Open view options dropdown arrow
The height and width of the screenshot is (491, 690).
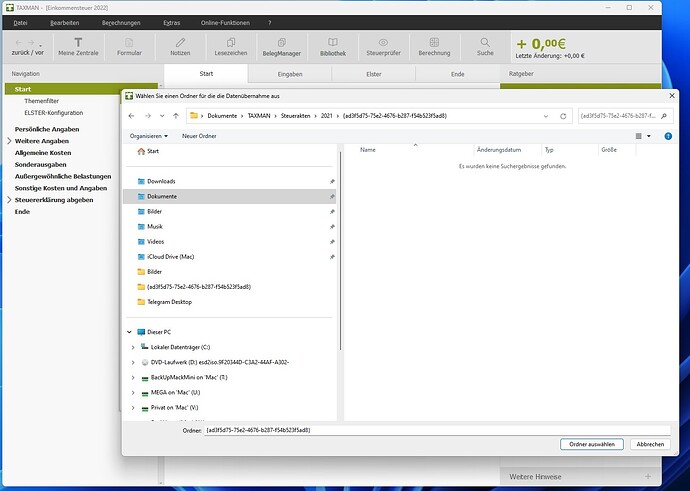(x=649, y=136)
